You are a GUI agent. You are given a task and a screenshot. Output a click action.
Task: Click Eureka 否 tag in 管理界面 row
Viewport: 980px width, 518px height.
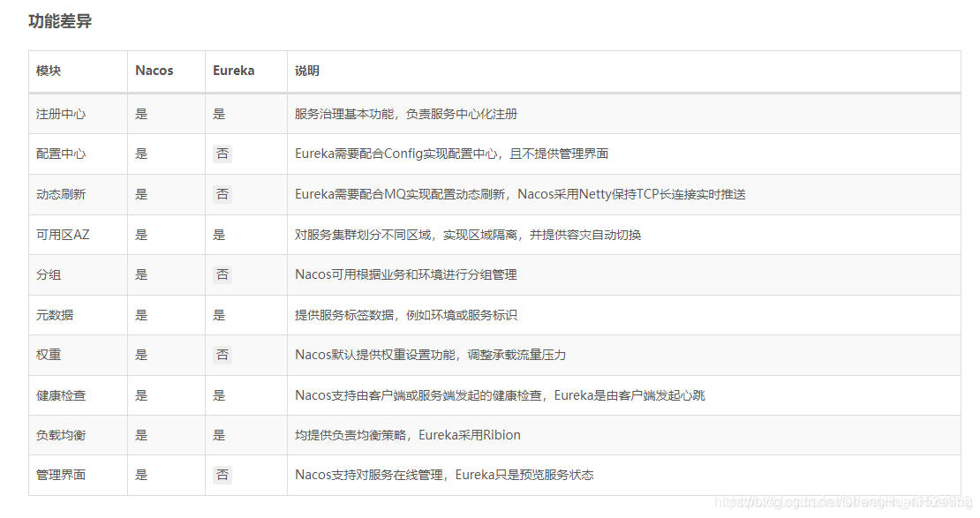pyautogui.click(x=222, y=475)
